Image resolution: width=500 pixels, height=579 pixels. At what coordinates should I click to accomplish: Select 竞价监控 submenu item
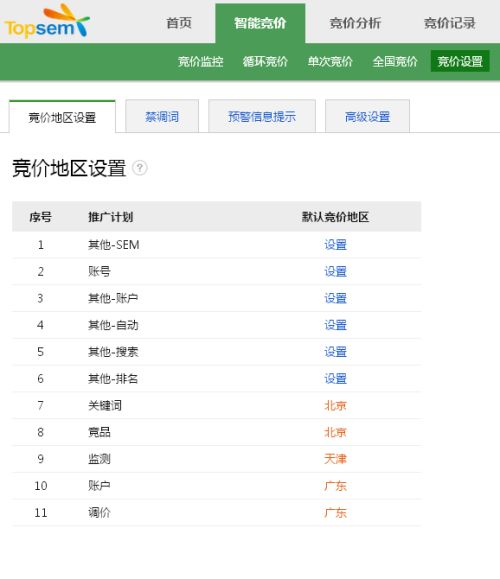201,61
